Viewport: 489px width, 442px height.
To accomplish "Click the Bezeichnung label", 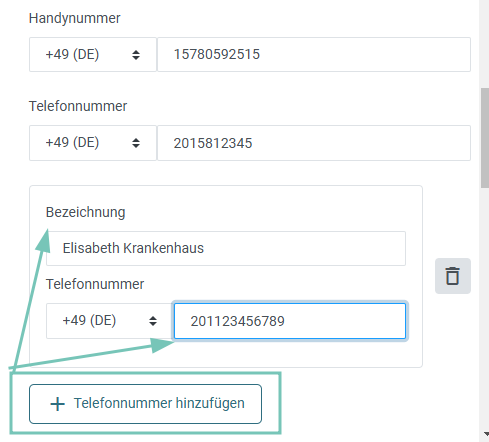I will pos(85,212).
